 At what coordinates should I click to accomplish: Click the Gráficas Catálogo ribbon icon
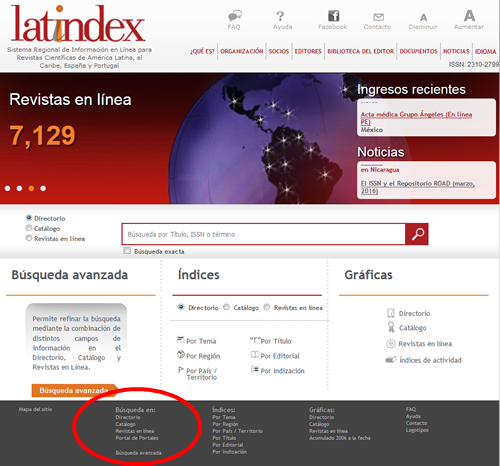[391, 327]
